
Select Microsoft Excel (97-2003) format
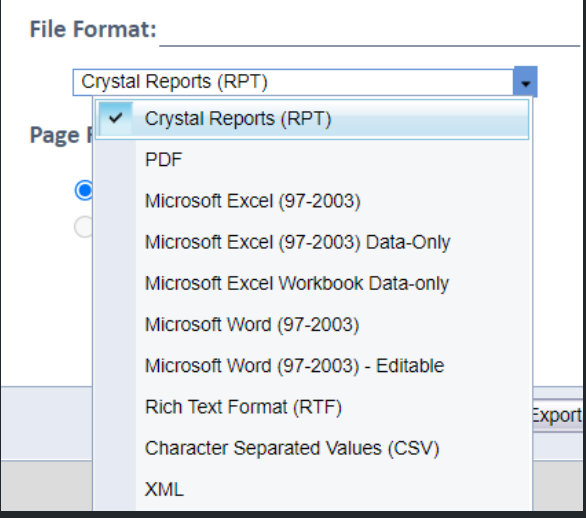(312, 201)
